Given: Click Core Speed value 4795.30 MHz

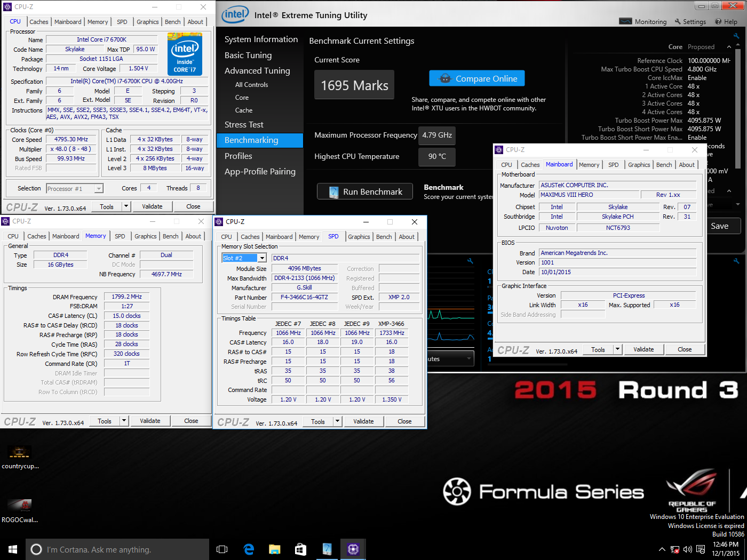Looking at the screenshot, I should click(71, 139).
